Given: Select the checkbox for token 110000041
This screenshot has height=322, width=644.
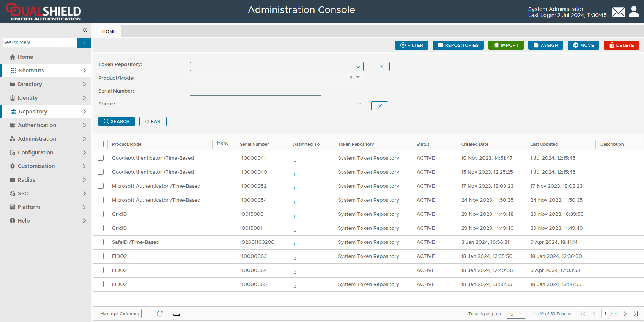Looking at the screenshot, I should click(101, 158).
